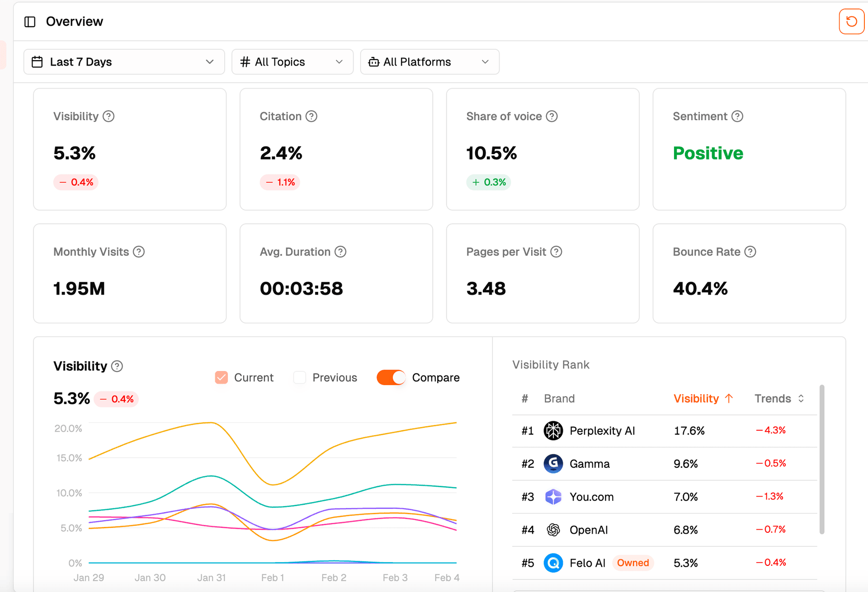Click the Felo AI brand logo
Screen dimensions: 868x592
pos(553,563)
